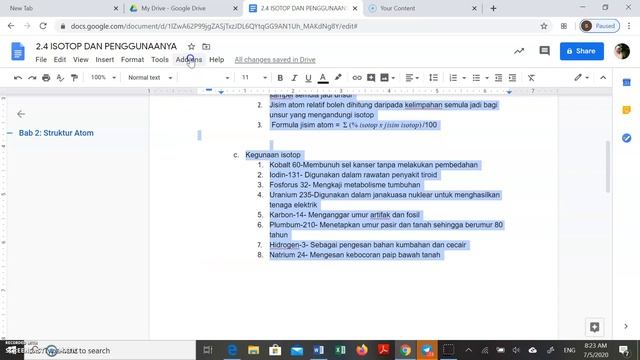Screen dimensions: 640x360
Task: Go to Docs home icon
Action: pos(18,52)
